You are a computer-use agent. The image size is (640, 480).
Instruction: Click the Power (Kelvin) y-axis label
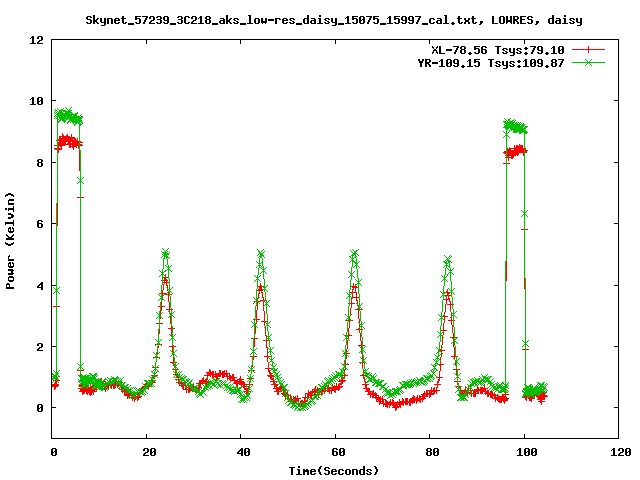pos(10,241)
